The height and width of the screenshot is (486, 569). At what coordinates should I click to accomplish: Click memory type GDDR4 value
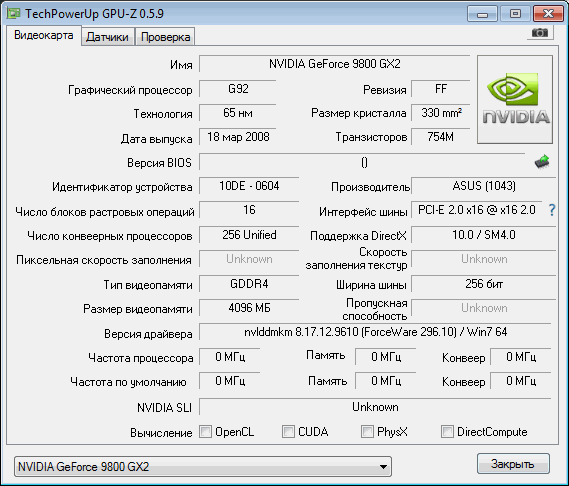point(249,284)
